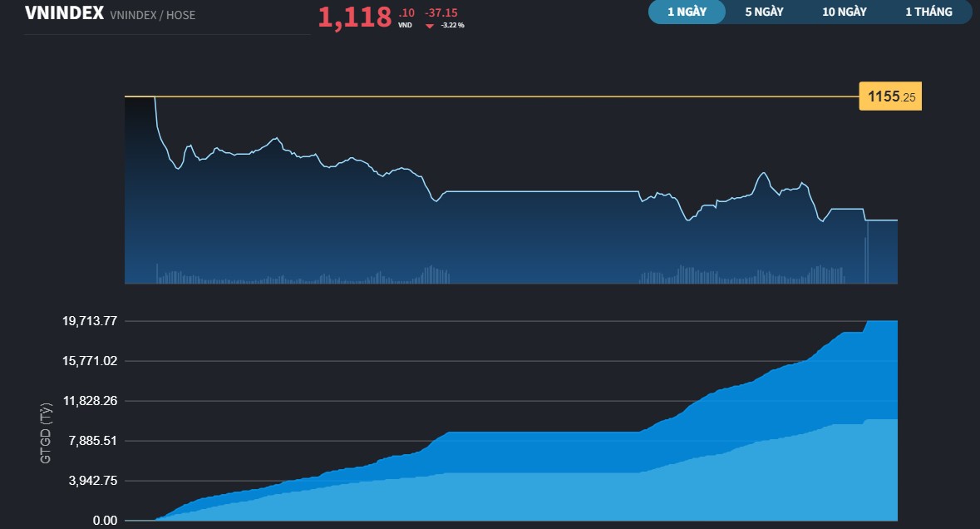Click the 15,771.02 axis label
Image resolution: width=980 pixels, height=529 pixels.
90,361
